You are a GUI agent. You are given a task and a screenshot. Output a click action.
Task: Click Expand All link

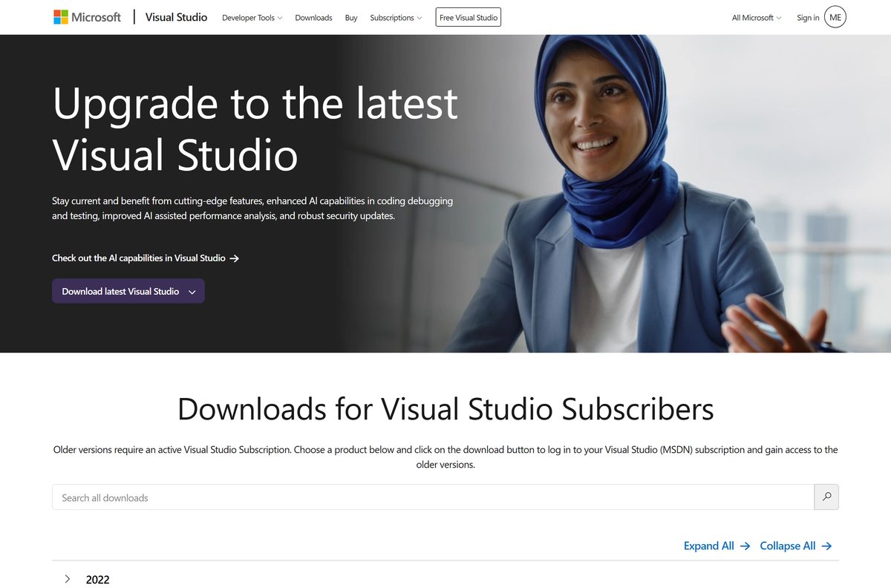click(x=708, y=546)
